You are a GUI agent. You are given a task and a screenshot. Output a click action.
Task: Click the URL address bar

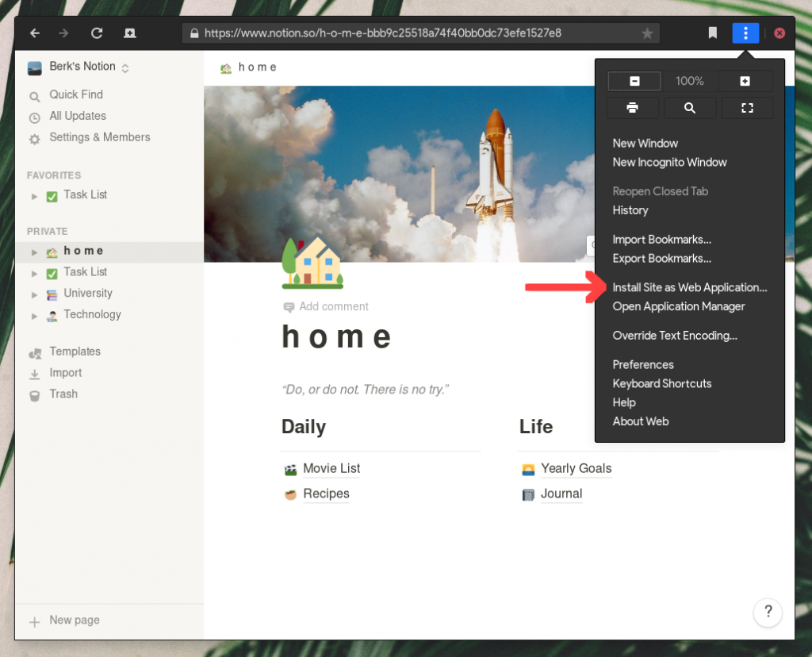pyautogui.click(x=412, y=33)
